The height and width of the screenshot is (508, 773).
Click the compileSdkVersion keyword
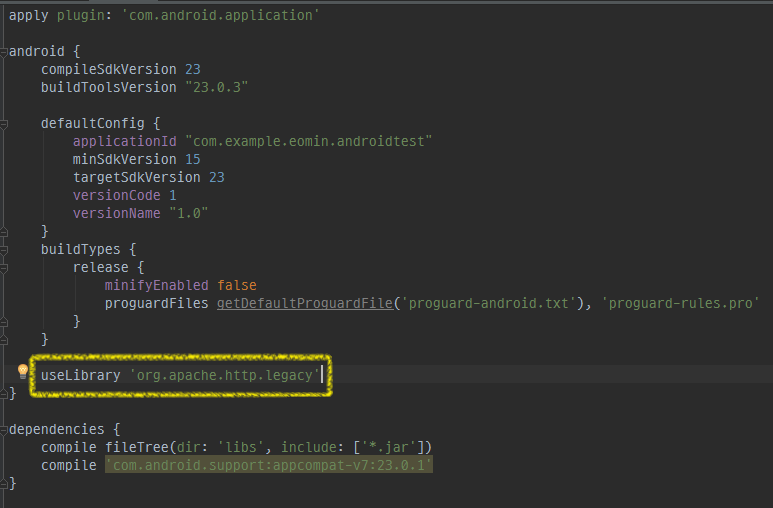108,69
